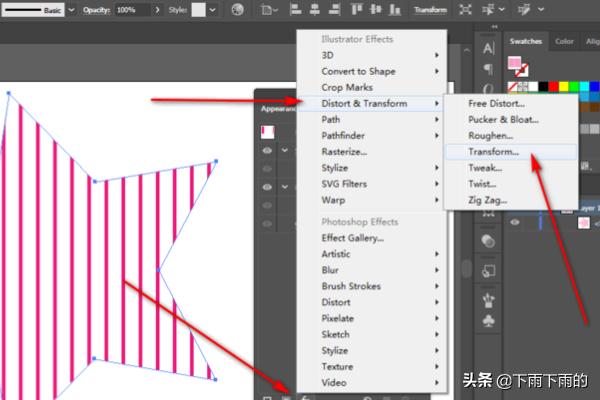The image size is (600, 400).
Task: Open the Brushes panel icon
Action: (x=489, y=299)
